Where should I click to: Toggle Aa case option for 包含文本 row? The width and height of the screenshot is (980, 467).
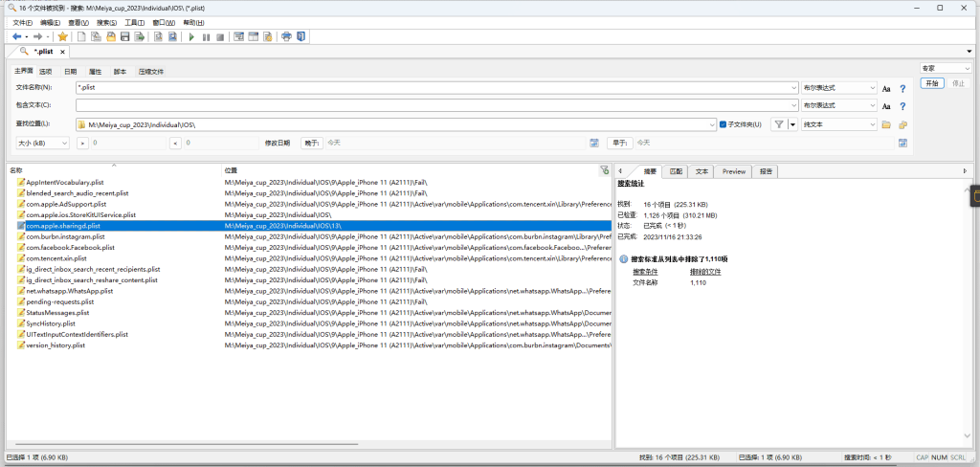(886, 105)
